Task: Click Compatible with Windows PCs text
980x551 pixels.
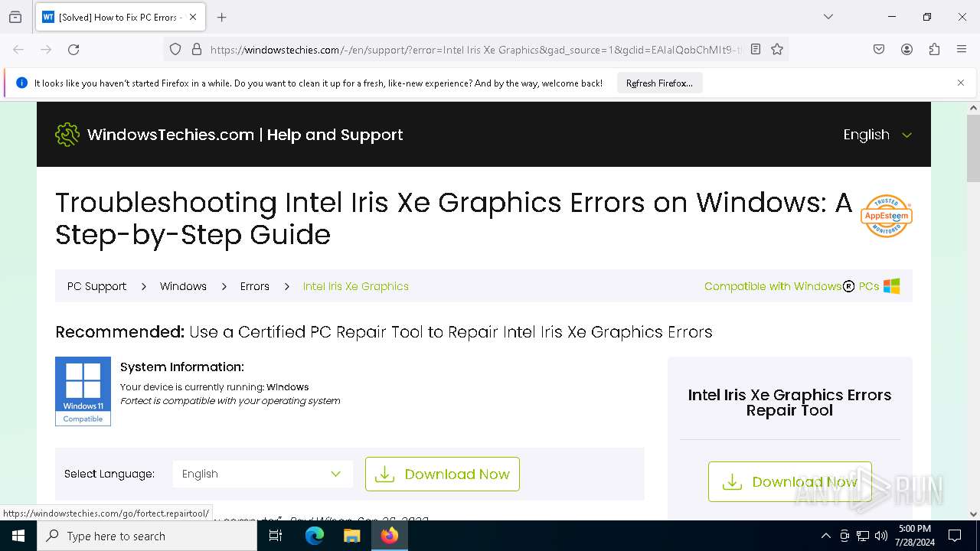Action: (x=792, y=286)
